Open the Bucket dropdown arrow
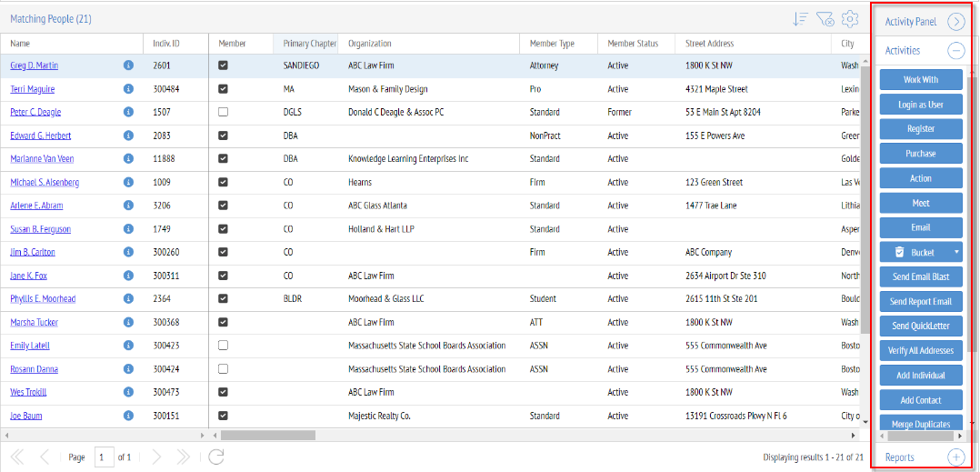The height and width of the screenshot is (472, 980). pos(956,253)
